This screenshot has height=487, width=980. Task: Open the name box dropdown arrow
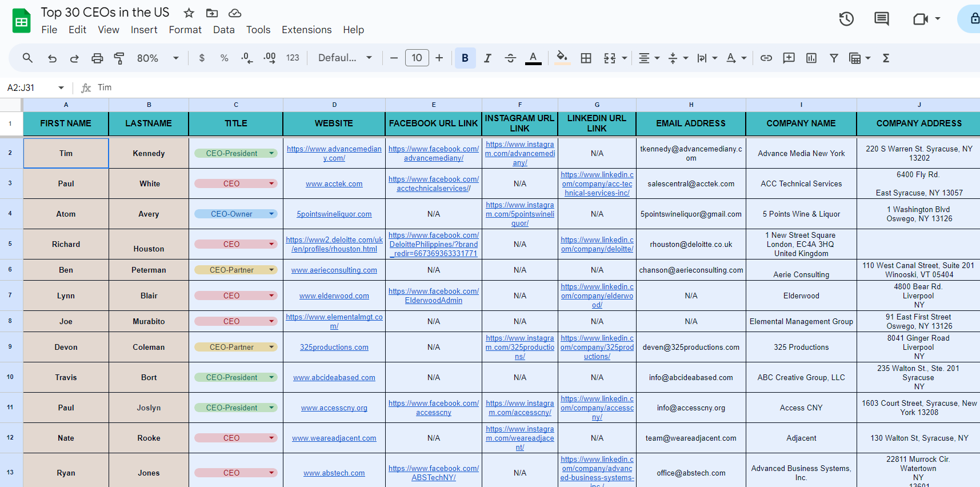pos(61,87)
